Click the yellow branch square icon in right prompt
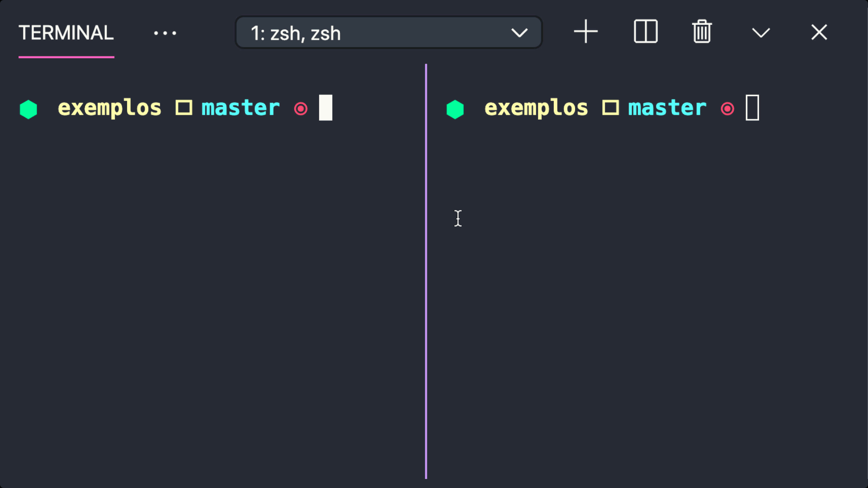 click(x=610, y=108)
